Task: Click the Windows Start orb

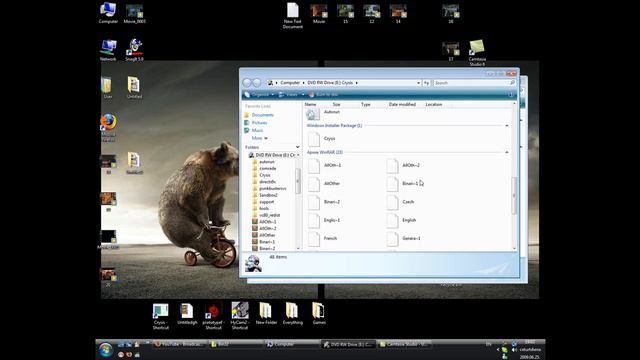Action: coord(106,350)
